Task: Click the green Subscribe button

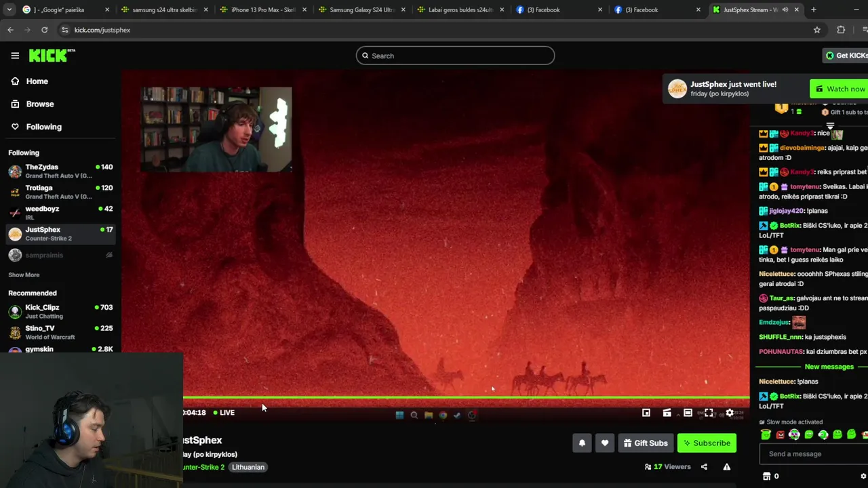Action: point(707,443)
